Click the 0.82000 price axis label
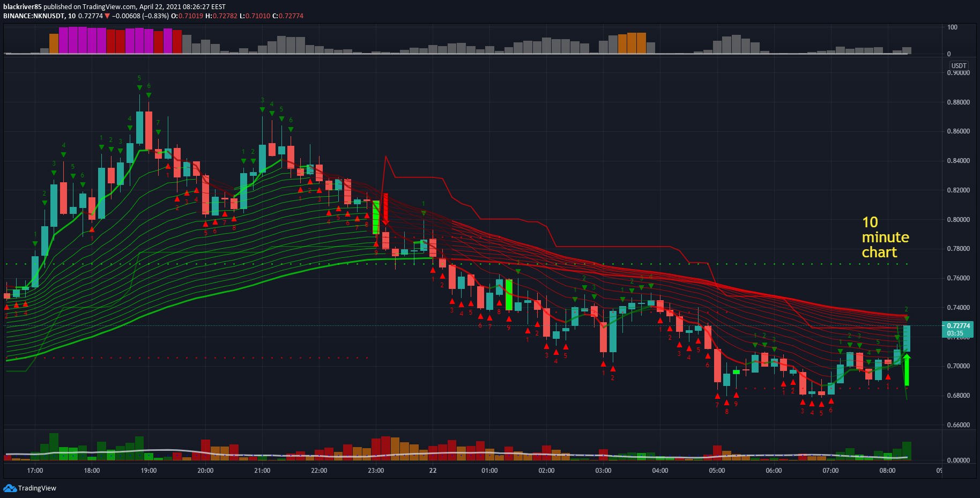 click(x=958, y=190)
